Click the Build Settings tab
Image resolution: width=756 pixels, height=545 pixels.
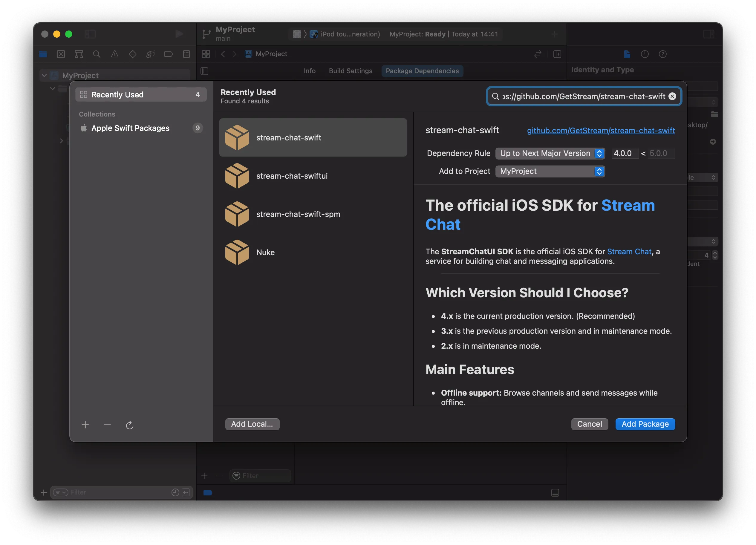pyautogui.click(x=351, y=71)
